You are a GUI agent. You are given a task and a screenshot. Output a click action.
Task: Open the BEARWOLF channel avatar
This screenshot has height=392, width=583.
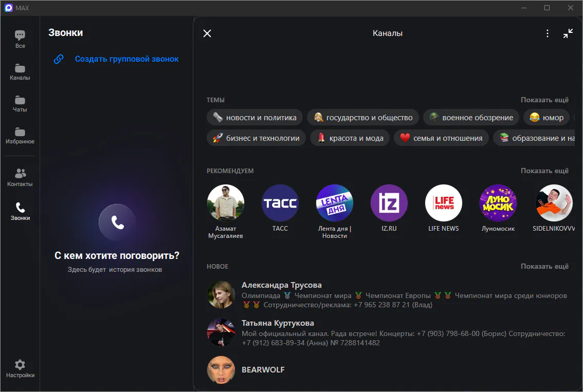pos(221,370)
